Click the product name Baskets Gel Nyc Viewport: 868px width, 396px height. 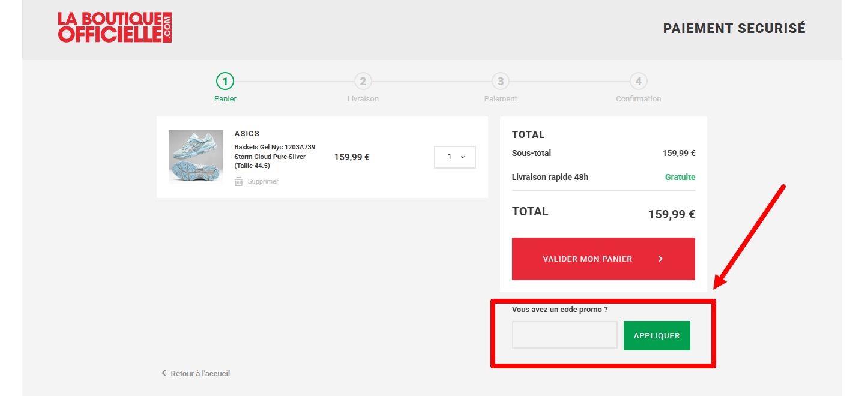pyautogui.click(x=274, y=157)
